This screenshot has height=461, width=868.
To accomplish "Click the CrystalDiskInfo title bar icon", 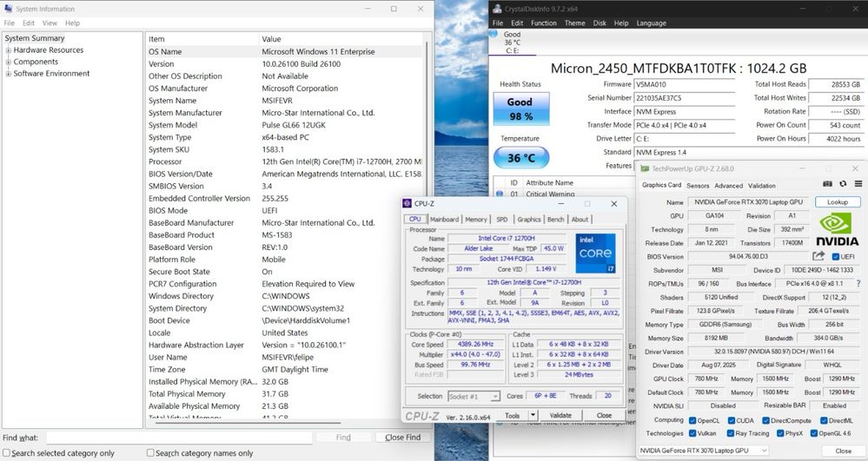I will pyautogui.click(x=497, y=9).
